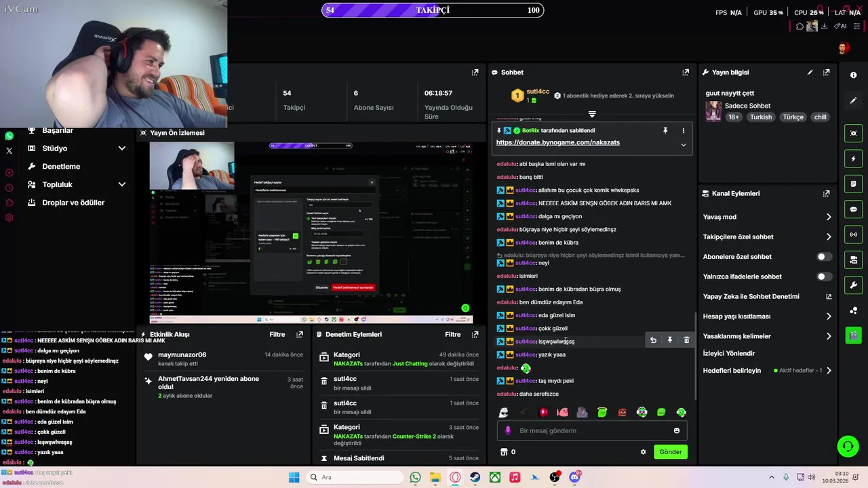The width and height of the screenshot is (868, 488).
Task: Click the Sadece Sohbet category thumbnail
Action: point(713,111)
